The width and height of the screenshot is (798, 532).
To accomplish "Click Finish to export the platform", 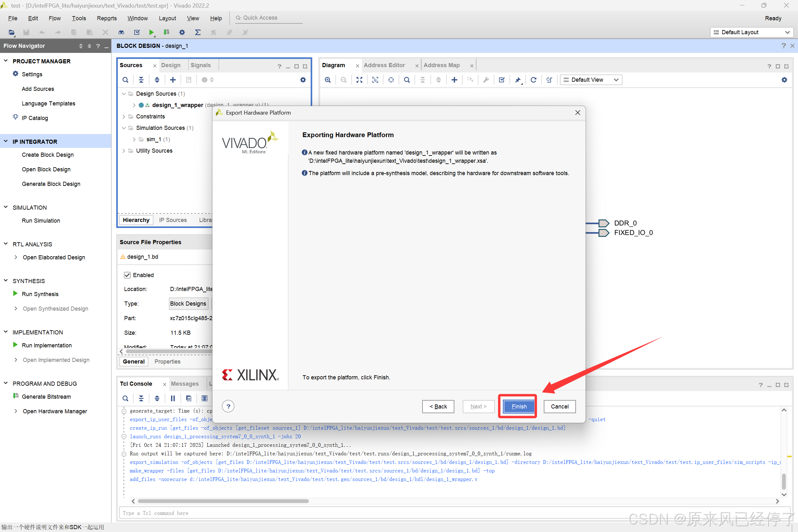I will pos(518,406).
